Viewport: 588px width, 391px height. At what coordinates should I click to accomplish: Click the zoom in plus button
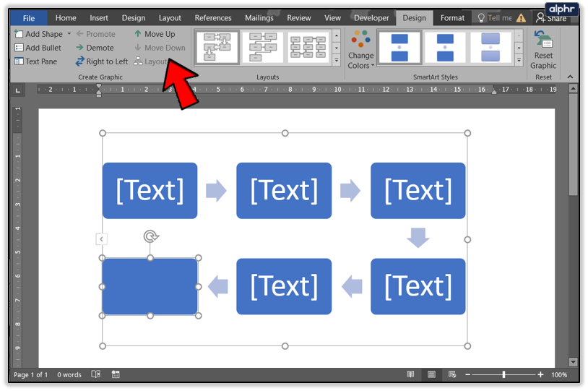tap(540, 374)
